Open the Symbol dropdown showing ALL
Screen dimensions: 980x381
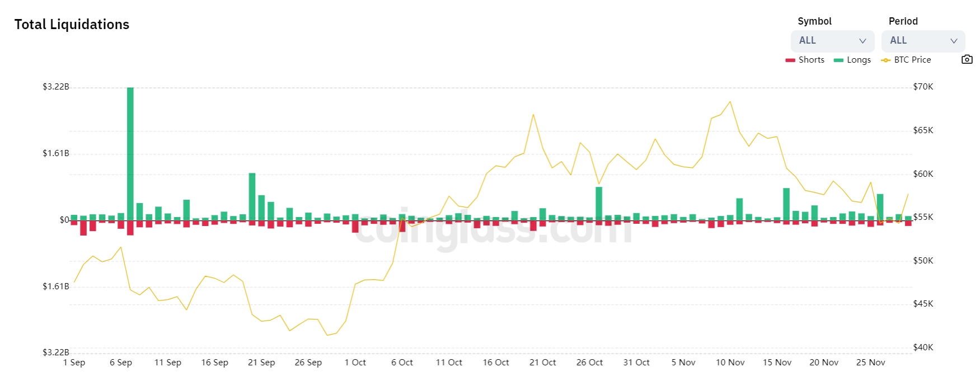click(x=832, y=41)
